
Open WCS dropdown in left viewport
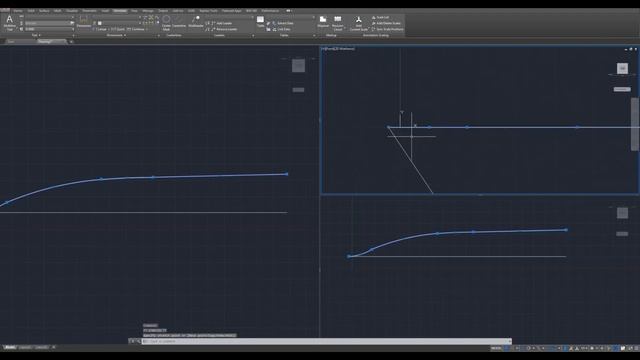click(298, 90)
